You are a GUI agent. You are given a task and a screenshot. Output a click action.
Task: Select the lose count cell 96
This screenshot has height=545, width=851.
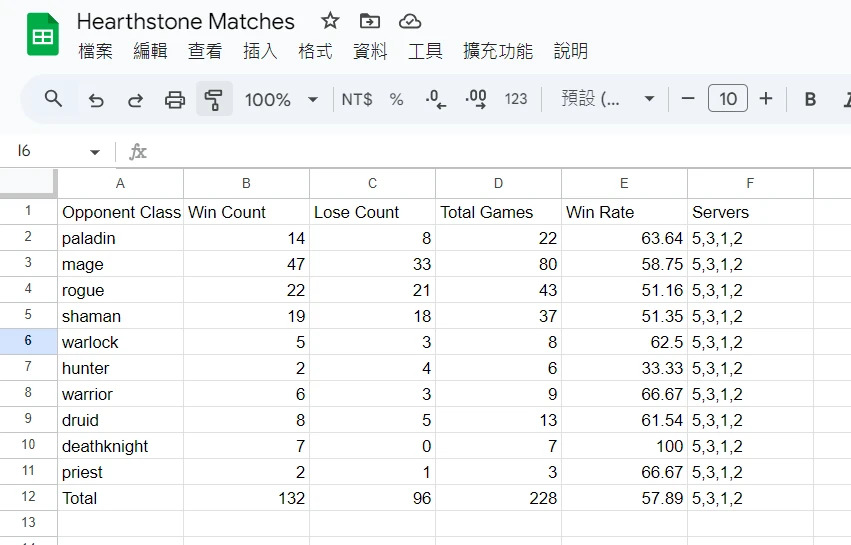coord(372,498)
